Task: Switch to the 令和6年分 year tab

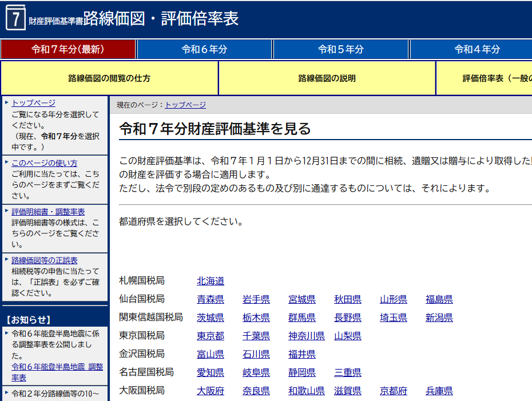Action: point(204,49)
